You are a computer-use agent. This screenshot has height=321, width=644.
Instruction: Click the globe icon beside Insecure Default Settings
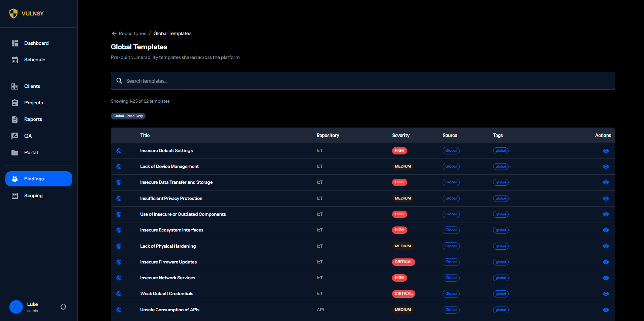pos(119,151)
